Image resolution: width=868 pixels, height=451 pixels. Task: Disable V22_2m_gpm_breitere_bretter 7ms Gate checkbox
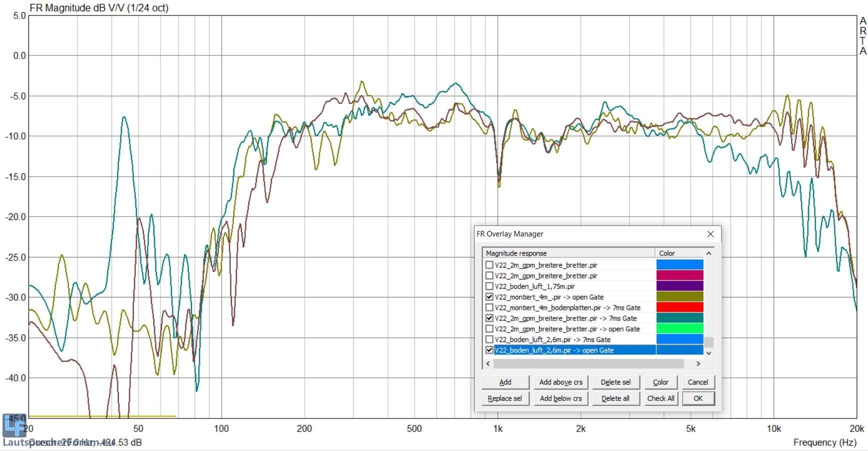(490, 318)
